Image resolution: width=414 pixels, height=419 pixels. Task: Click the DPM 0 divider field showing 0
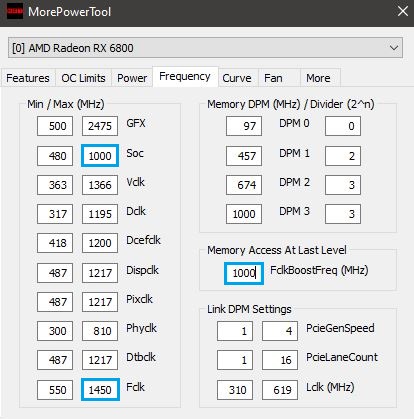pyautogui.click(x=343, y=126)
